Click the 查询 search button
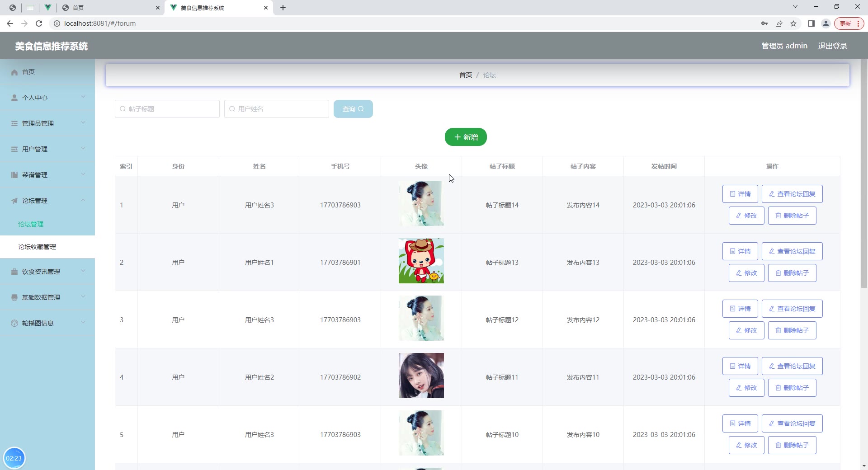Viewport: 868px width, 470px height. [353, 109]
